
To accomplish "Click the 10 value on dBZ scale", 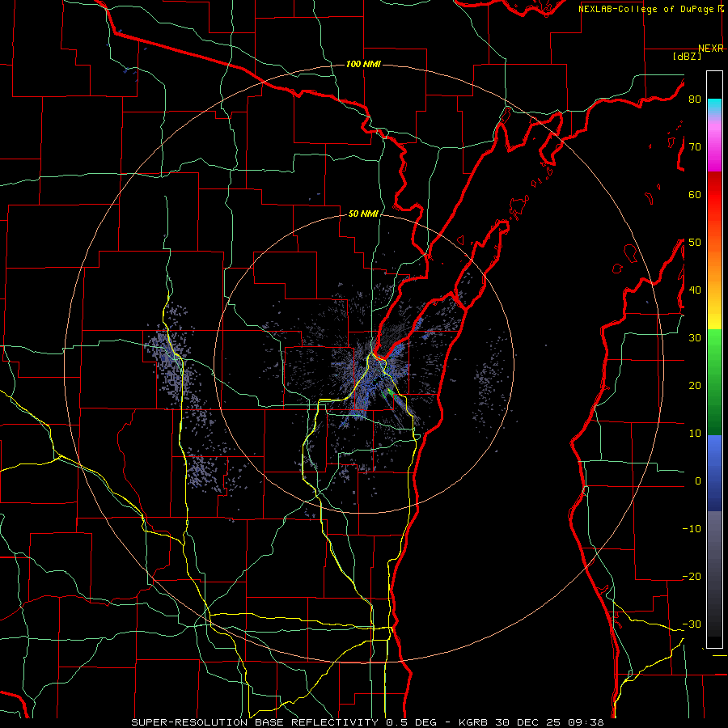I will pyautogui.click(x=695, y=434).
